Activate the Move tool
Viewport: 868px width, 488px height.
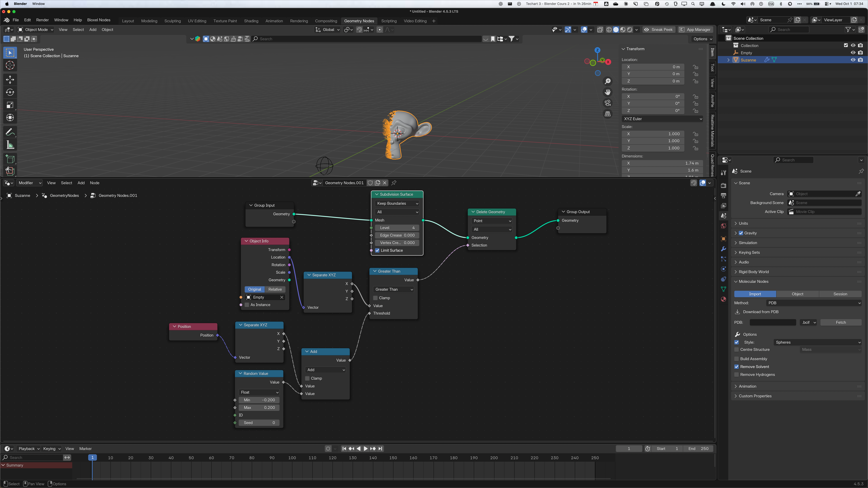(10, 80)
